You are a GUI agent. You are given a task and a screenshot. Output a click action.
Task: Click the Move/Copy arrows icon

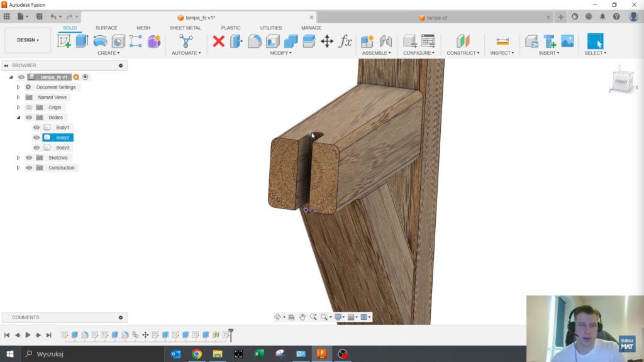pyautogui.click(x=327, y=41)
